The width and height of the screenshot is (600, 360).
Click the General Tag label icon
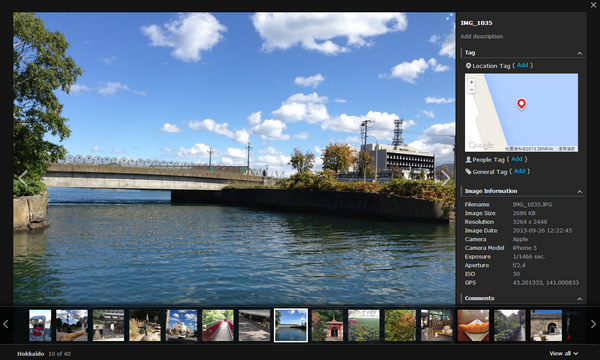468,172
